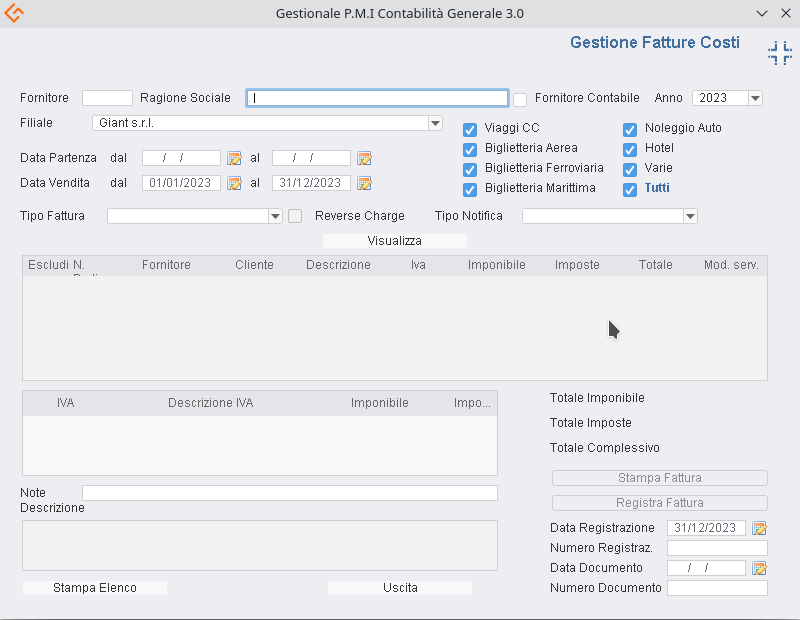Viewport: 800px width, 620px height.
Task: Expand the Tipo Notifica dropdown
Action: 689,216
